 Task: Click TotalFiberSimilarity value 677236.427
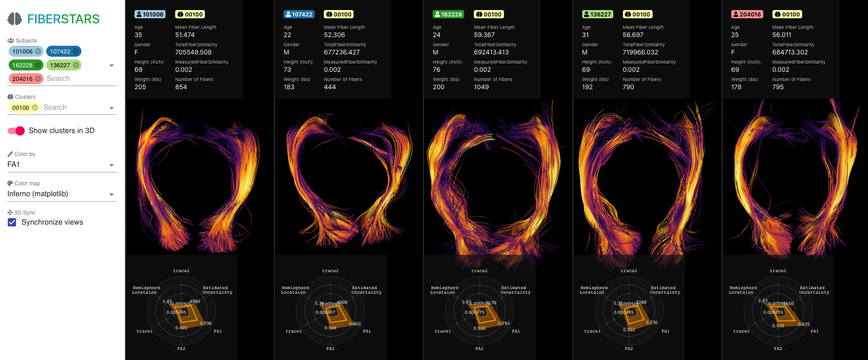(342, 52)
